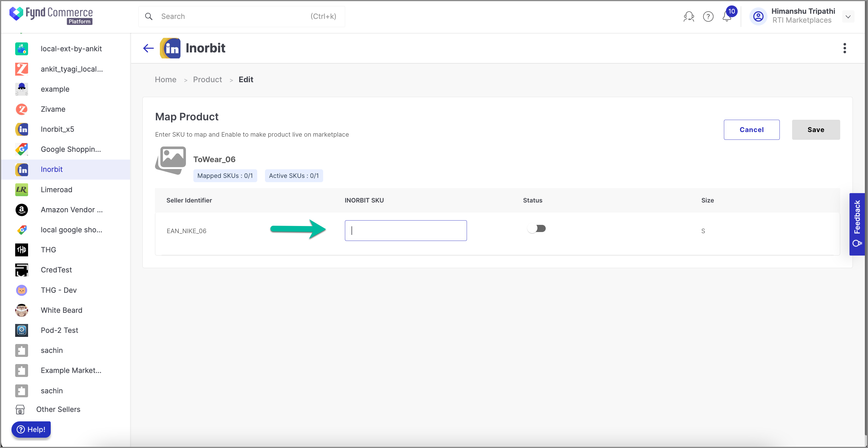
Task: Click the search magnifier icon
Action: (x=149, y=17)
